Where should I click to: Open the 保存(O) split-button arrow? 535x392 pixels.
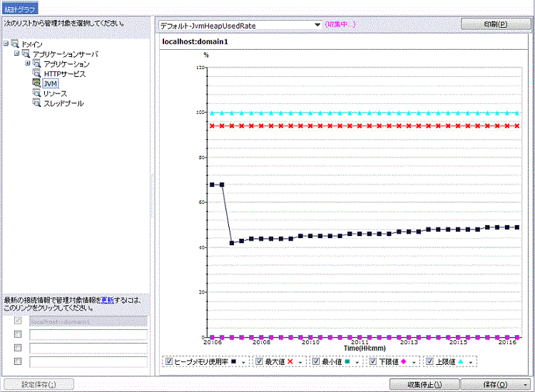[524, 384]
